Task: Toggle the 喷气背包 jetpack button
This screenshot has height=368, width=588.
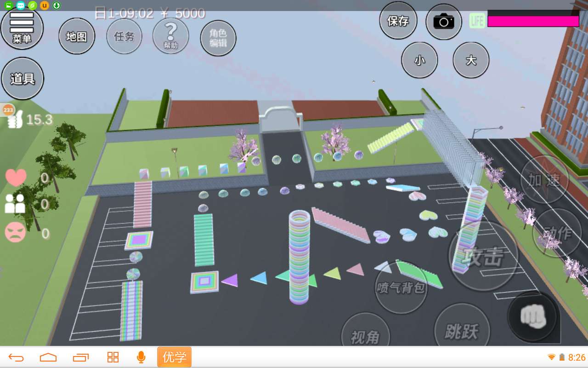Action: click(401, 287)
